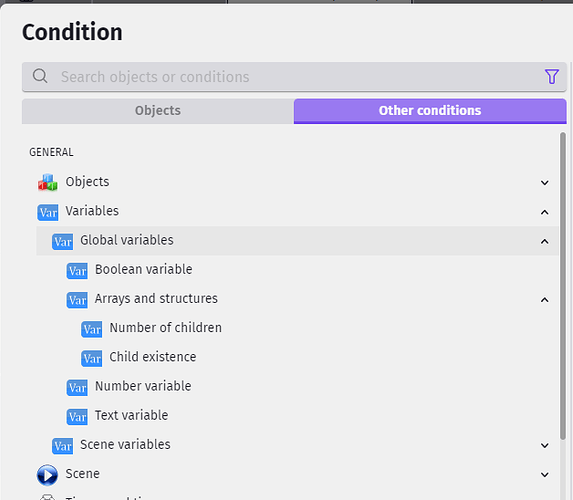Expand the Scene variables chevron
The height and width of the screenshot is (500, 573).
(544, 445)
